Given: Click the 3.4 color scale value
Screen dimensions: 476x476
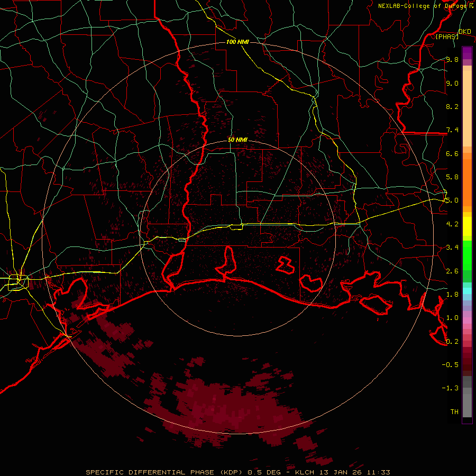Looking at the screenshot, I should coord(452,248).
